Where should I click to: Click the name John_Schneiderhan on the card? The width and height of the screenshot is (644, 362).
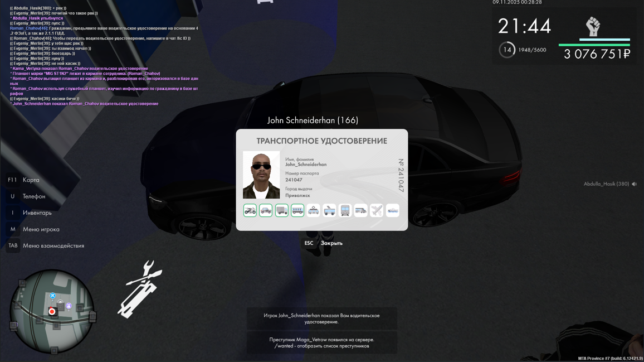click(x=306, y=165)
